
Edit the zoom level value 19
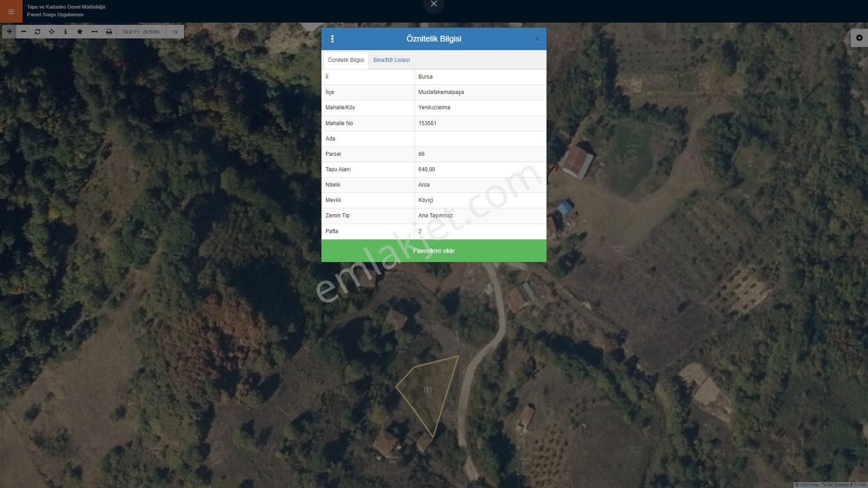pyautogui.click(x=174, y=32)
